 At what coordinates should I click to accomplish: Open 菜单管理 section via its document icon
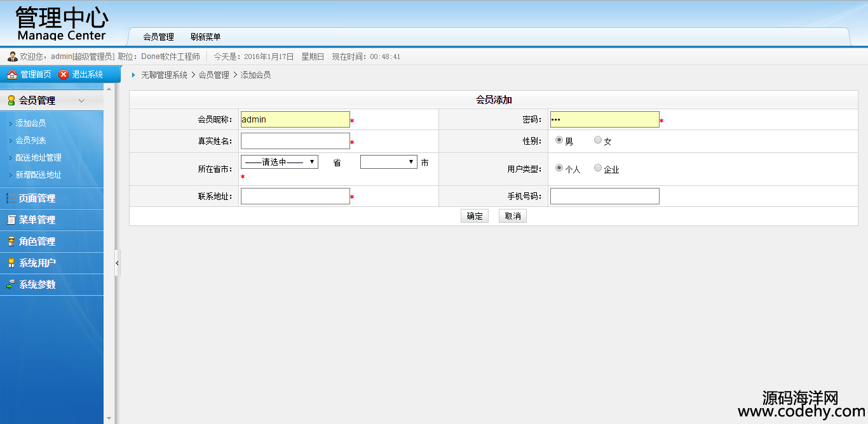pyautogui.click(x=11, y=220)
